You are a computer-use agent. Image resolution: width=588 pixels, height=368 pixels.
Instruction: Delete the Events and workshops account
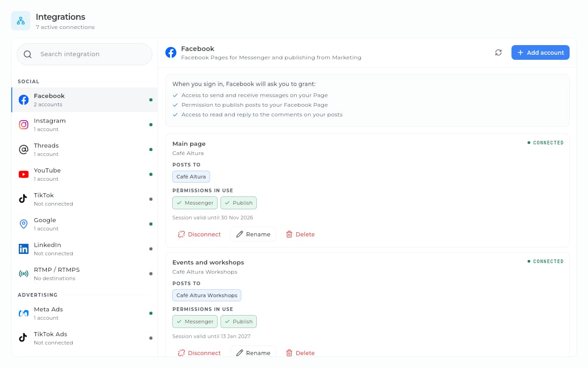(300, 353)
